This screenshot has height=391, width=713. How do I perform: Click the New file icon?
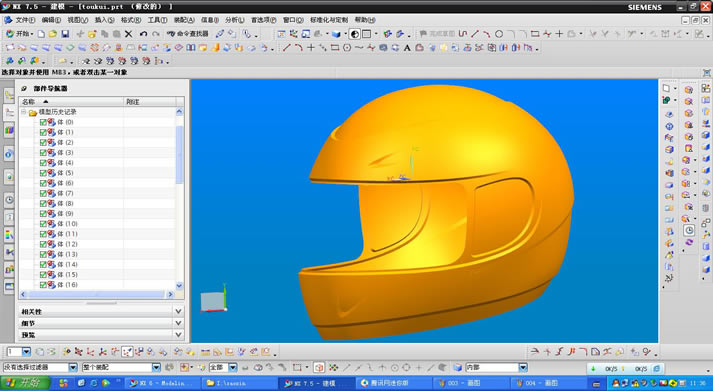point(41,34)
